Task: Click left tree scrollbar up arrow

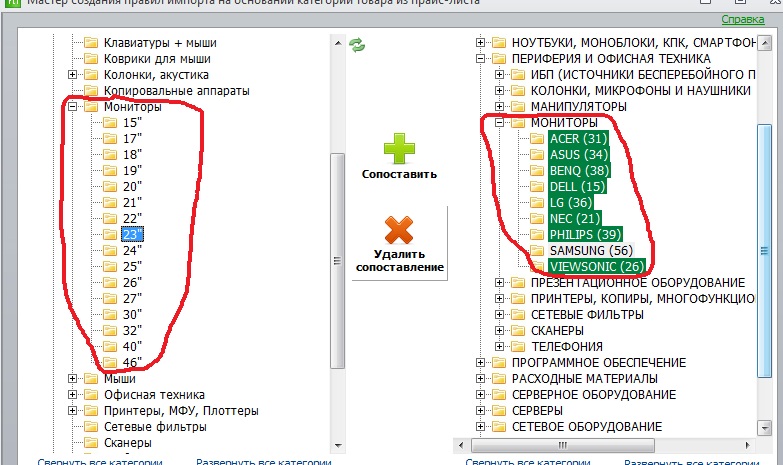Action: 338,42
